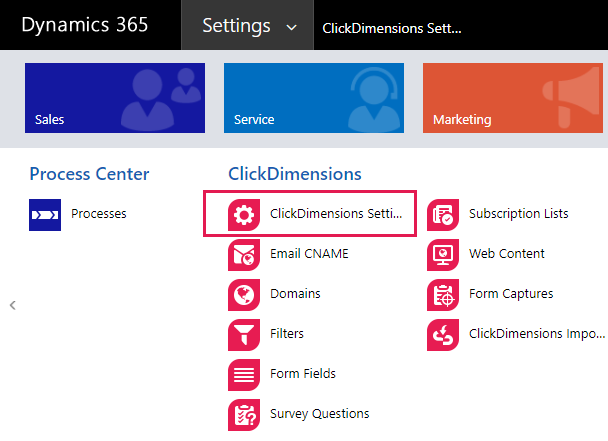Viewport: 608px width, 441px height.
Task: Click the Processes icon
Action: [x=45, y=215]
